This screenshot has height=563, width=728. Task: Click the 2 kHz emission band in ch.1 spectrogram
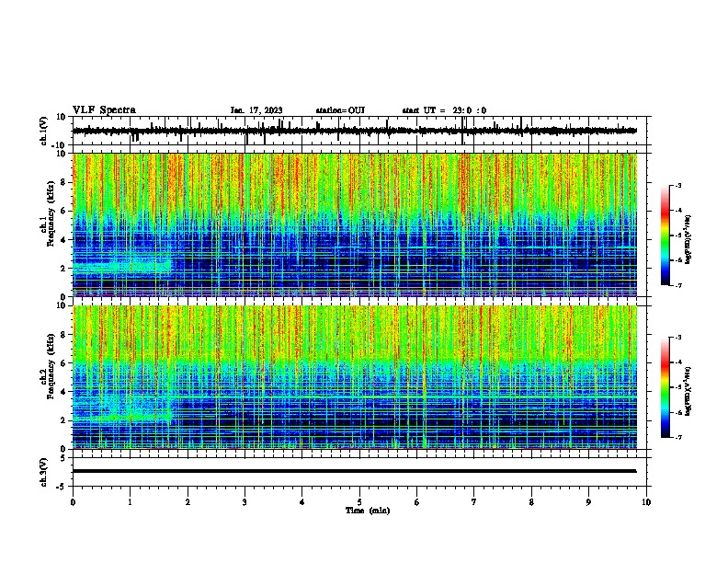pos(122,268)
